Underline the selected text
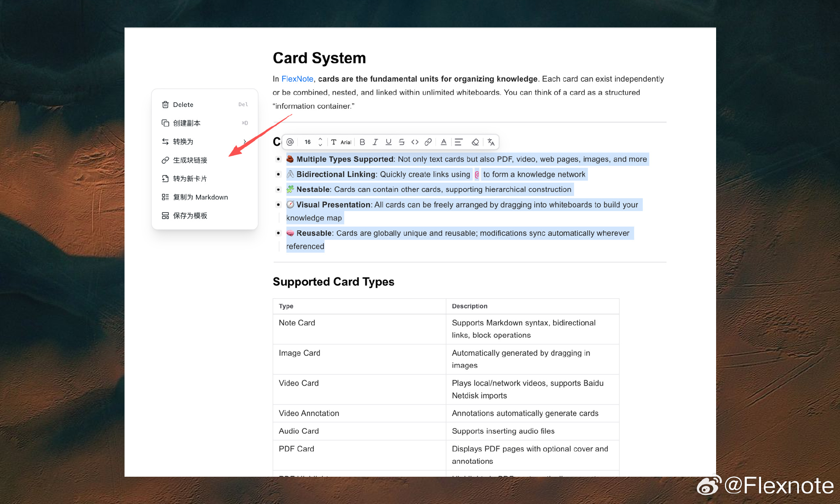This screenshot has height=504, width=840. coord(388,142)
